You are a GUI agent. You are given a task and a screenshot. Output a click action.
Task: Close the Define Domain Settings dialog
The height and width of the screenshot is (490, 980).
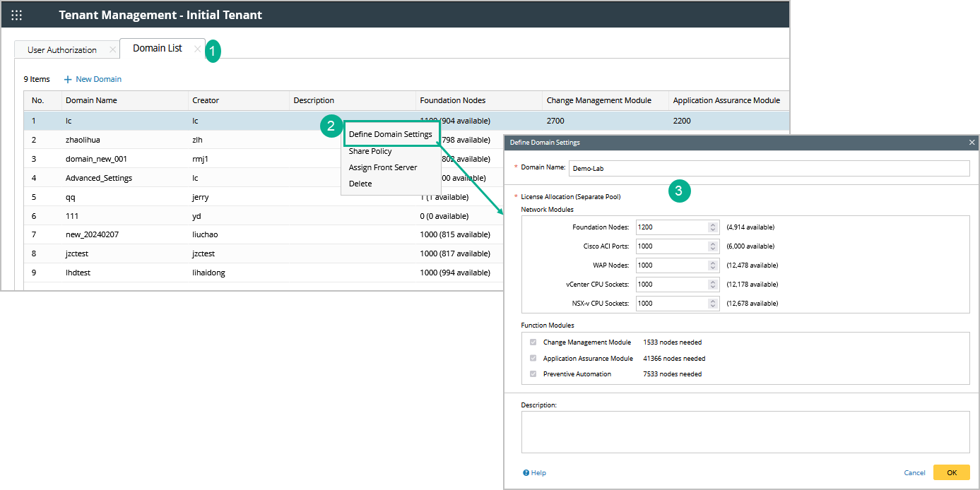pos(972,143)
